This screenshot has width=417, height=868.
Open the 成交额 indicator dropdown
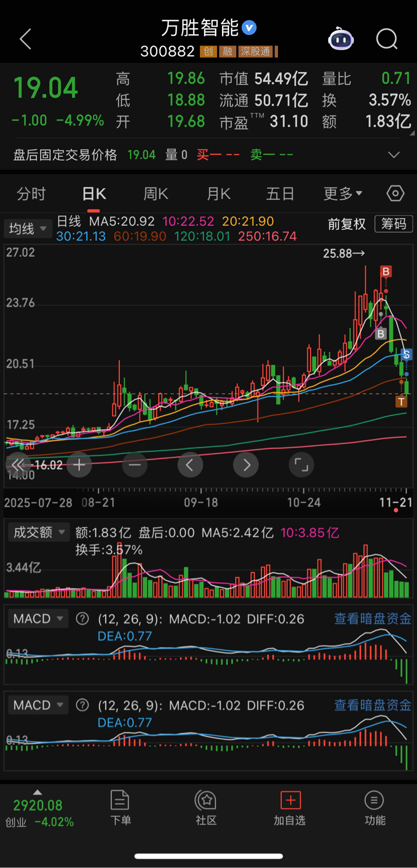click(39, 533)
